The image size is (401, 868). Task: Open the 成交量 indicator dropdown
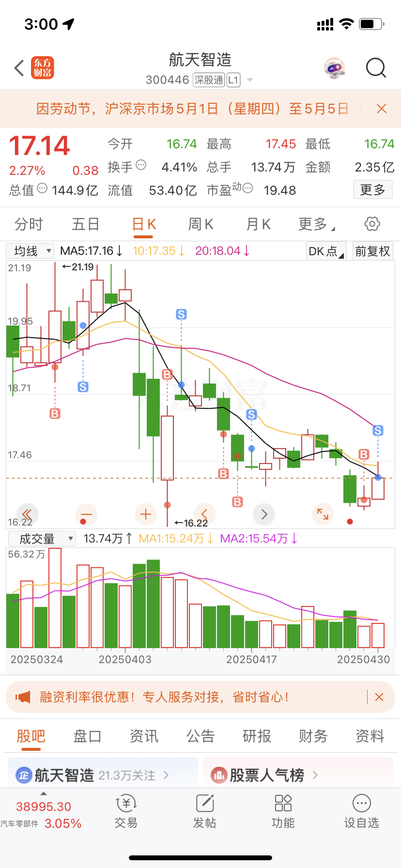[42, 539]
